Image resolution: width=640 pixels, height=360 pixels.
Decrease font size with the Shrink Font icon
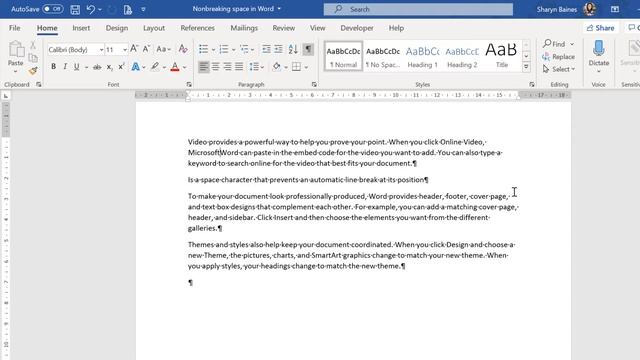coord(147,49)
